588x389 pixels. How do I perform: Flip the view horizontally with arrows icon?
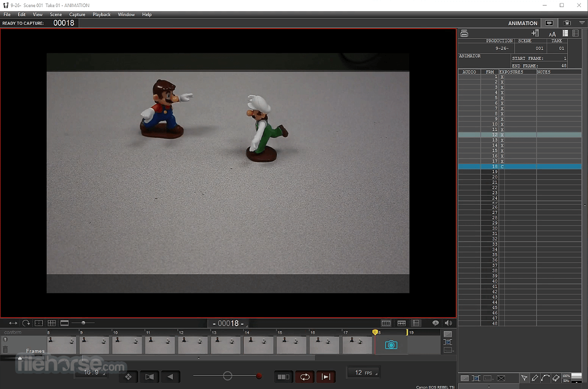click(13, 323)
